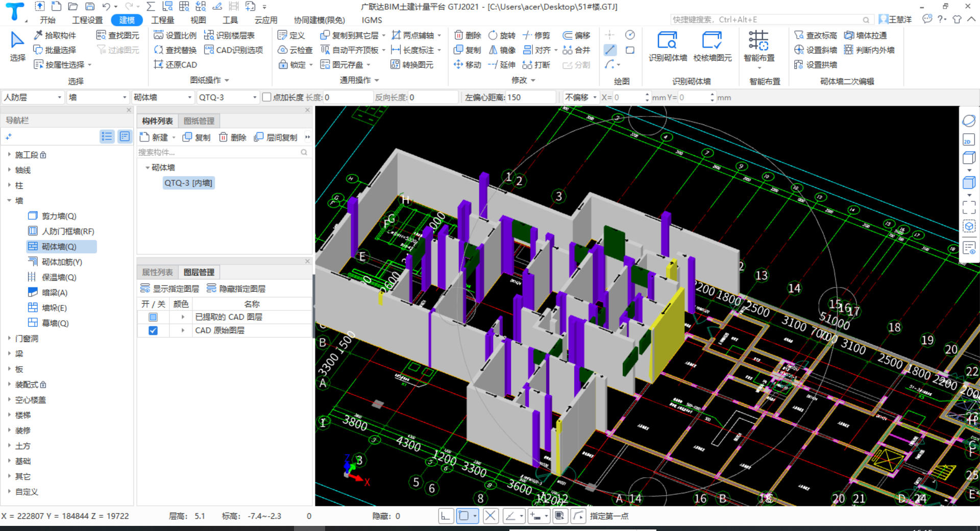980x531 pixels.
Task: Click the 识别砌体墙 large ribbon icon
Action: (x=668, y=46)
